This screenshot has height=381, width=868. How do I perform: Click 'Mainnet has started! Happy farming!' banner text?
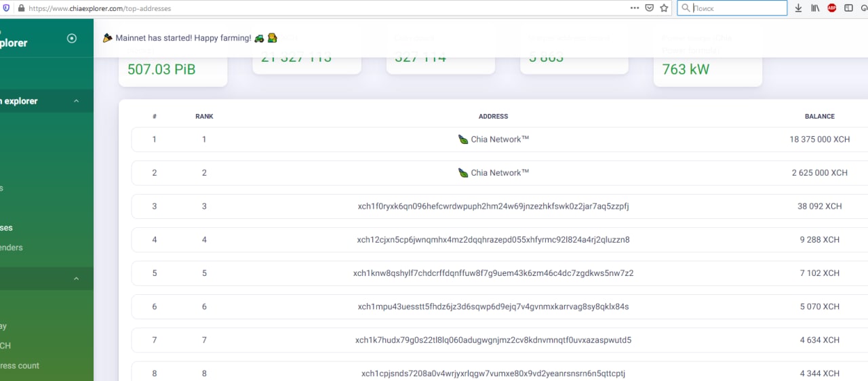(183, 38)
